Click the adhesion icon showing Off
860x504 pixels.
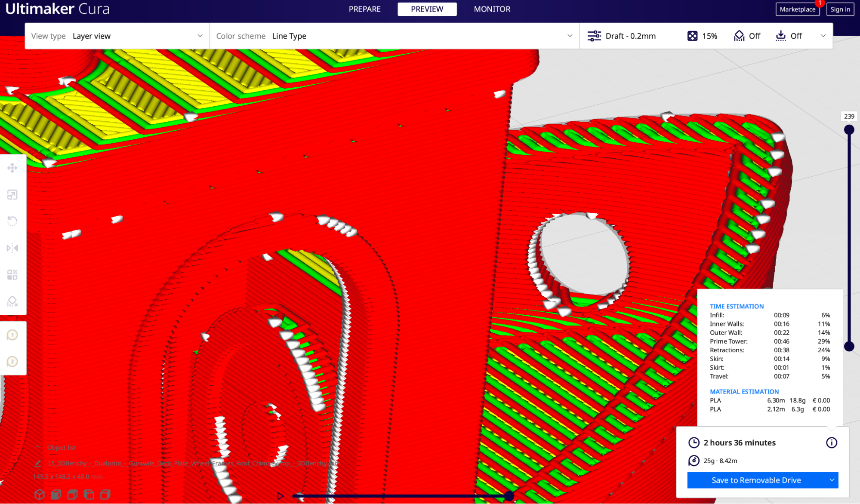pyautogui.click(x=780, y=36)
